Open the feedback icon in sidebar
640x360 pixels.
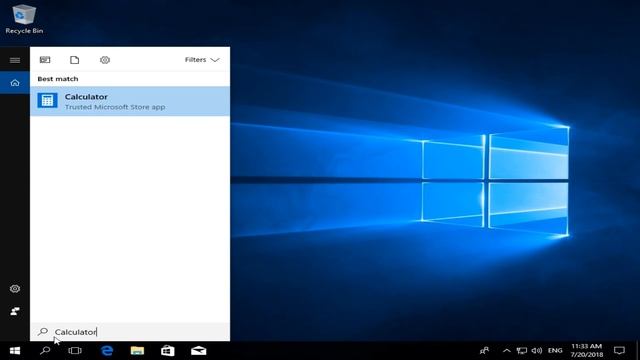click(x=15, y=311)
